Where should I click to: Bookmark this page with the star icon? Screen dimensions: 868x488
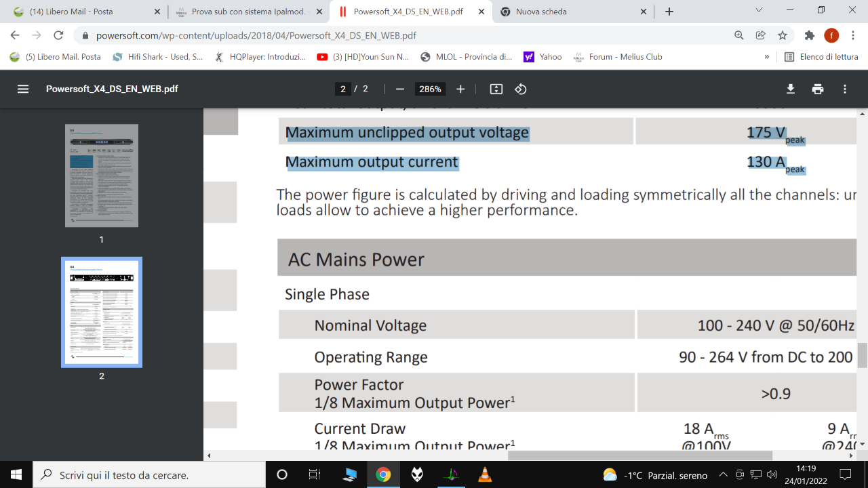tap(783, 35)
